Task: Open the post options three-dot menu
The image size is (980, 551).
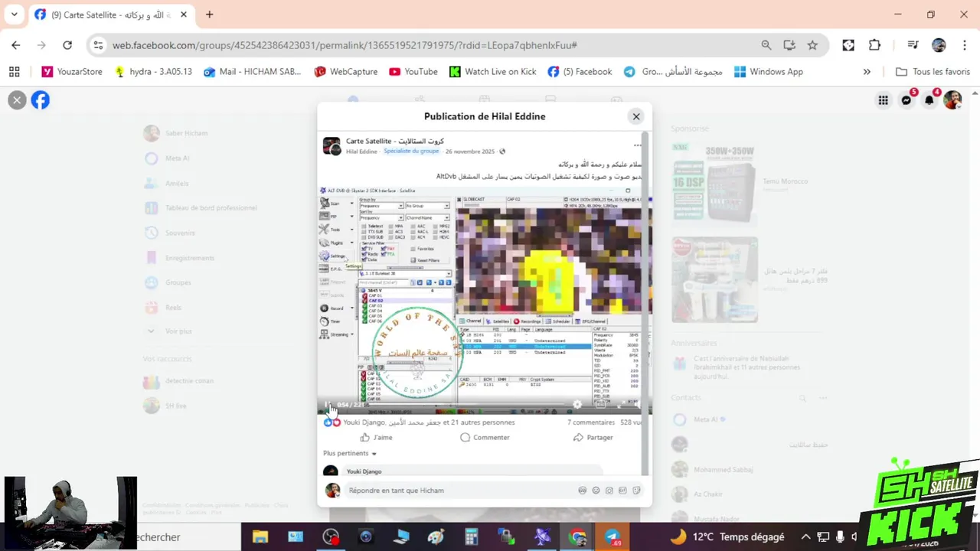Action: click(x=637, y=145)
